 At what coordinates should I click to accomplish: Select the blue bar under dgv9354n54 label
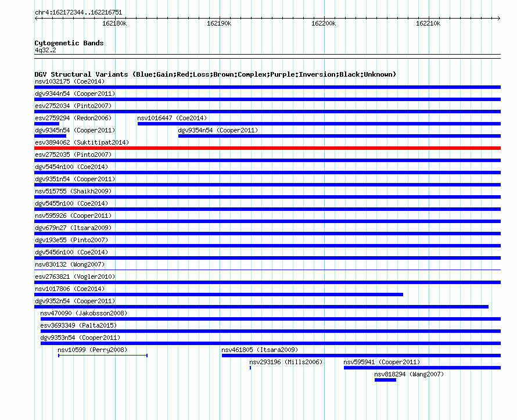click(339, 136)
